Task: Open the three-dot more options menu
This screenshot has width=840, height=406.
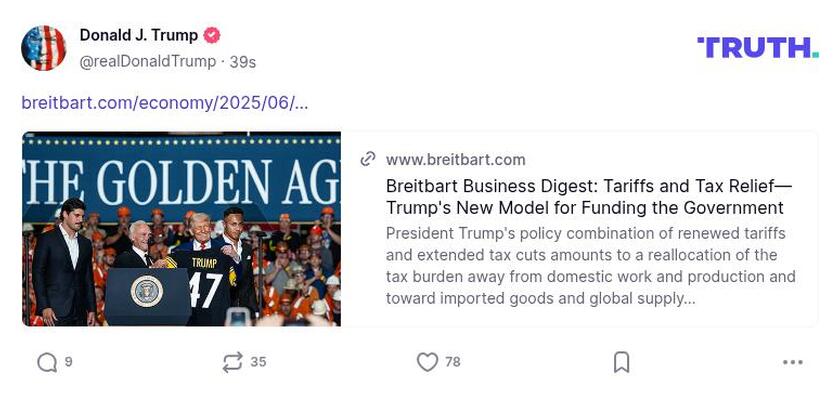Action: [x=793, y=362]
